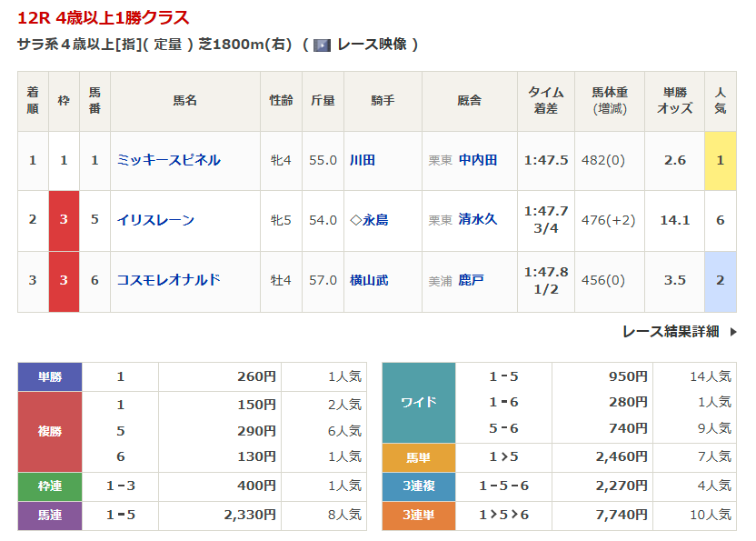Click the race video camera icon

[x=322, y=45]
